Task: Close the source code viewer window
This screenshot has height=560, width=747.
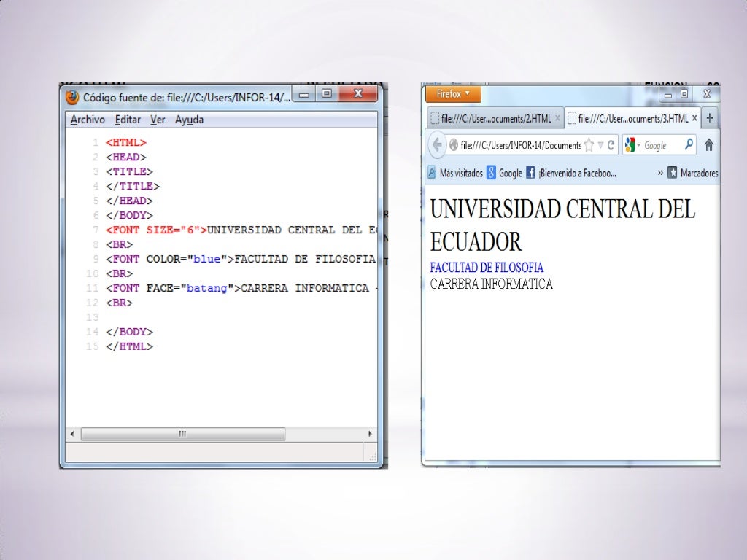Action: (x=357, y=93)
